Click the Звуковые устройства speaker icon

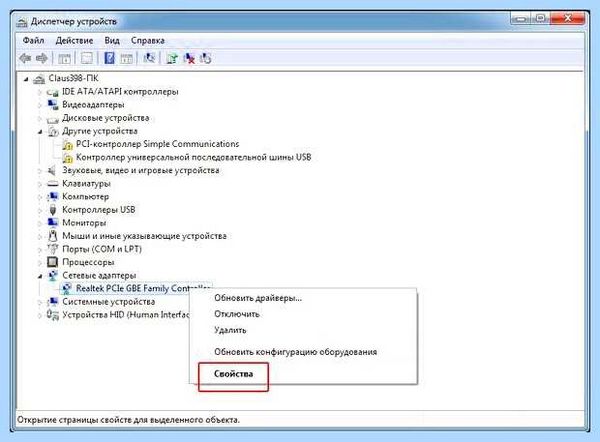coord(52,171)
